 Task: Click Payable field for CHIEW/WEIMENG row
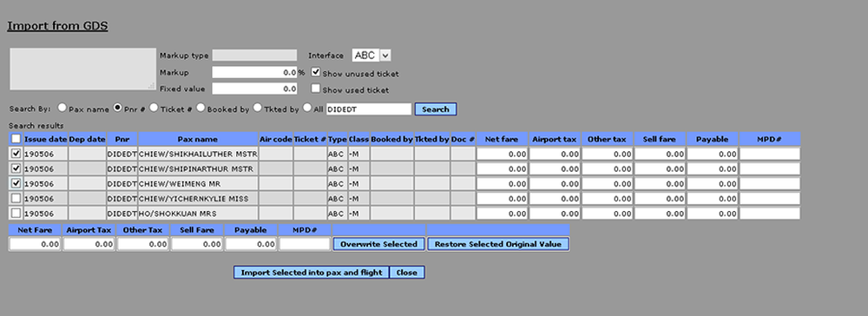click(x=713, y=184)
